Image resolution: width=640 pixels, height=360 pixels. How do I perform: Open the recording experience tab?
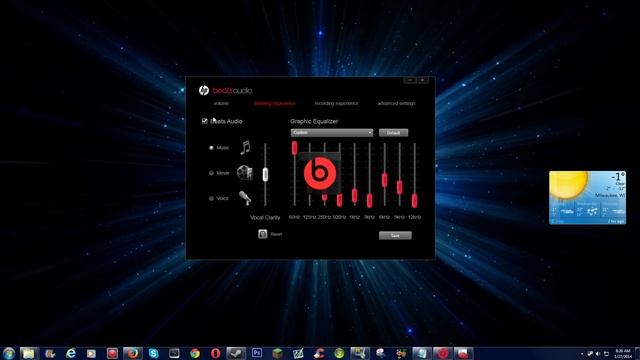pos(336,104)
